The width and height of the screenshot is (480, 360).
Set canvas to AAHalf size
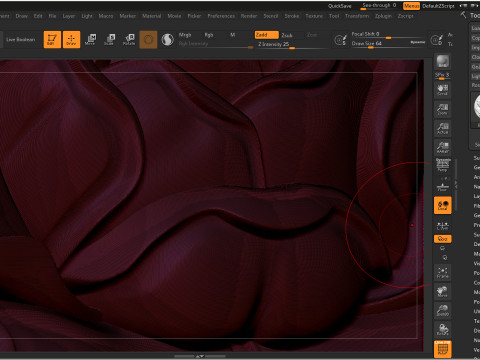pyautogui.click(x=442, y=148)
